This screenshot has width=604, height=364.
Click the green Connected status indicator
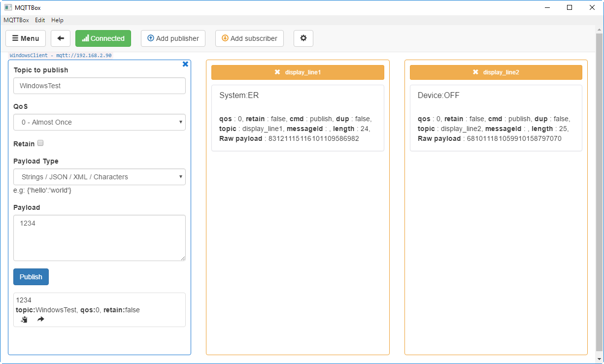click(x=103, y=38)
